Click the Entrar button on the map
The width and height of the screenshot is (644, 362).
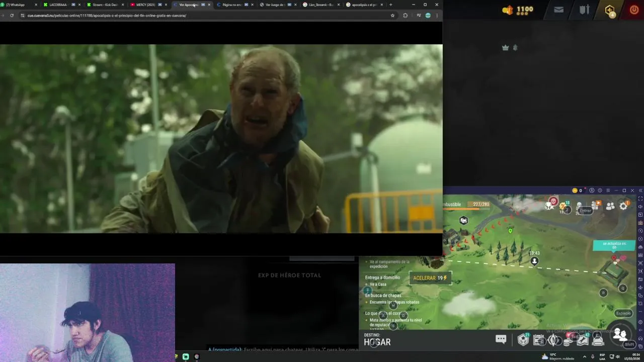585,211
